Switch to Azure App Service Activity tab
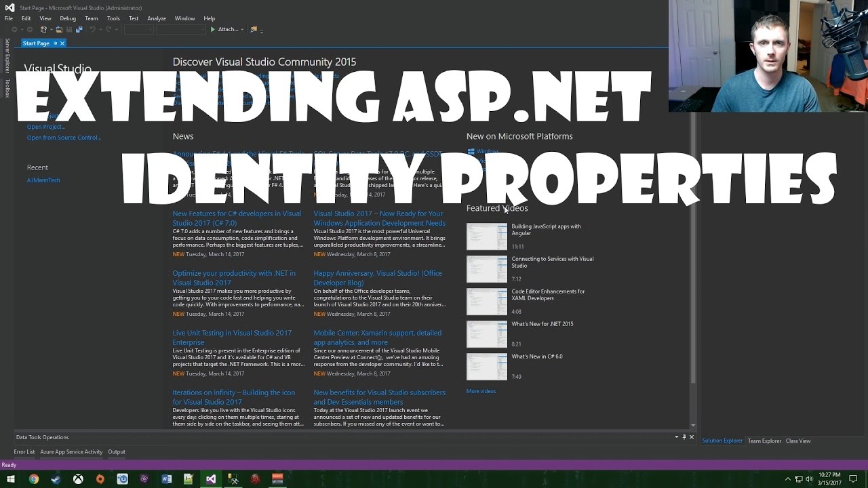868x488 pixels. click(71, 452)
